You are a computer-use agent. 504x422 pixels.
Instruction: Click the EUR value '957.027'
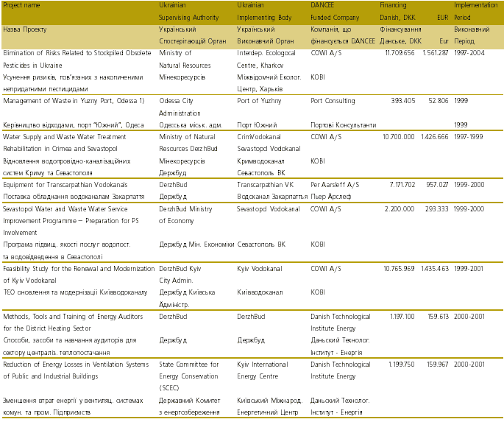tap(437, 185)
